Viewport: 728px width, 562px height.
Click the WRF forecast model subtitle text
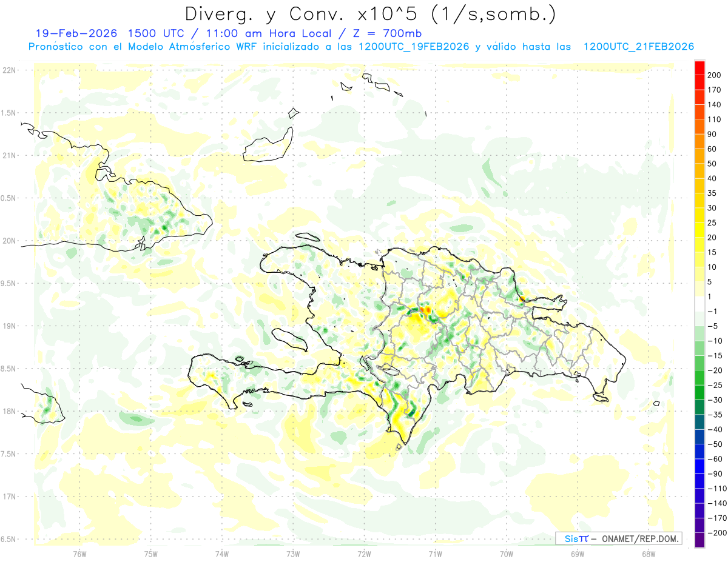pyautogui.click(x=361, y=47)
